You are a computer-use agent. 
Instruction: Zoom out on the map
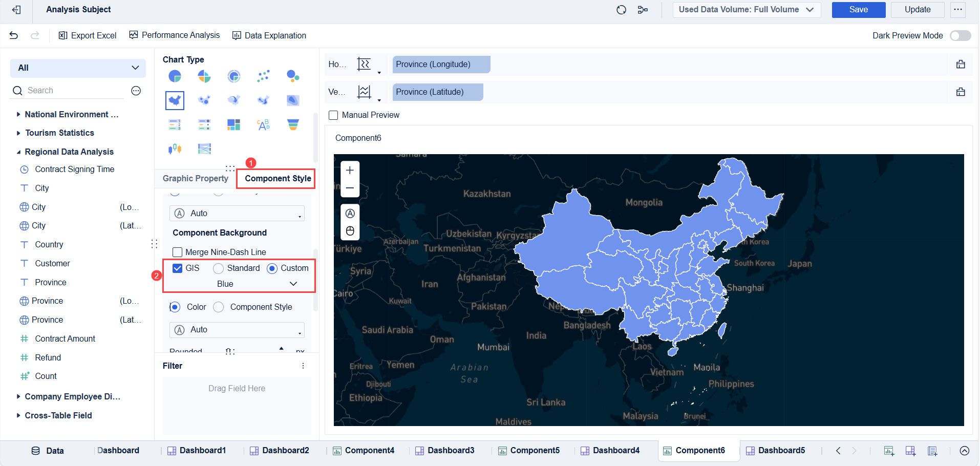pos(350,188)
